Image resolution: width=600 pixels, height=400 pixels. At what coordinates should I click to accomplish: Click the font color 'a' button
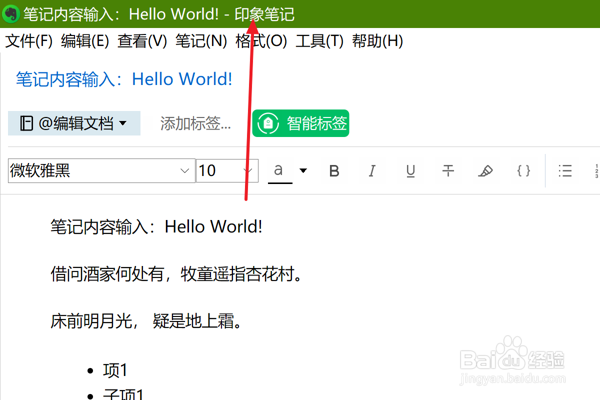coord(280,171)
